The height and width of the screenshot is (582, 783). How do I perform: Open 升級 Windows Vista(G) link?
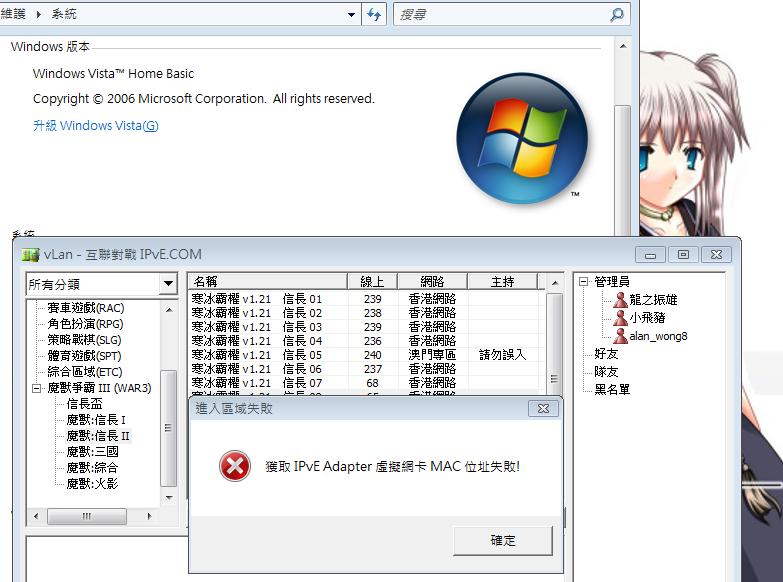point(96,125)
